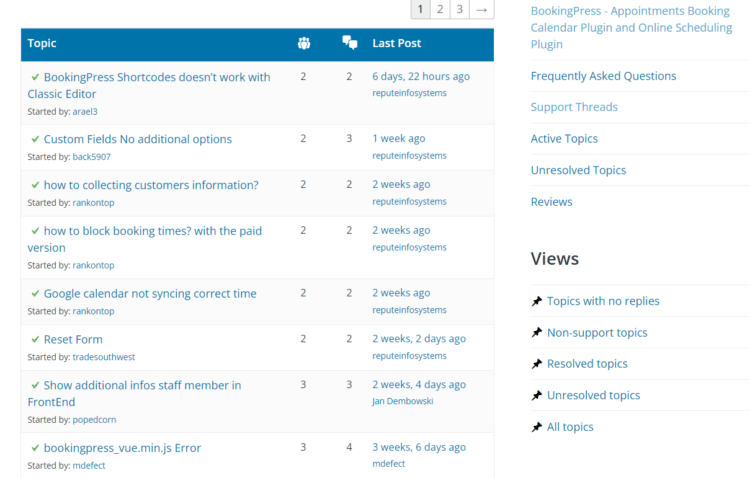750x478 pixels.
Task: Go to page 3 of topics
Action: click(x=460, y=9)
